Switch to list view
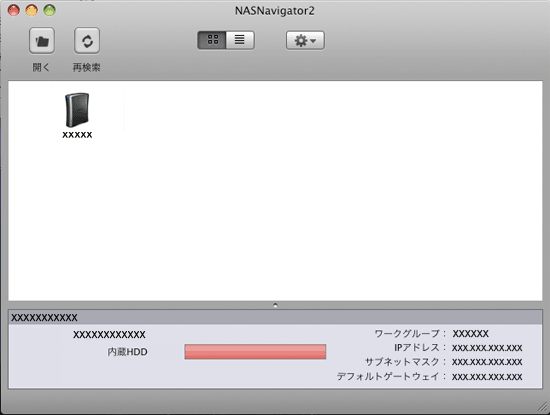Image resolution: width=550 pixels, height=415 pixels. (x=240, y=40)
